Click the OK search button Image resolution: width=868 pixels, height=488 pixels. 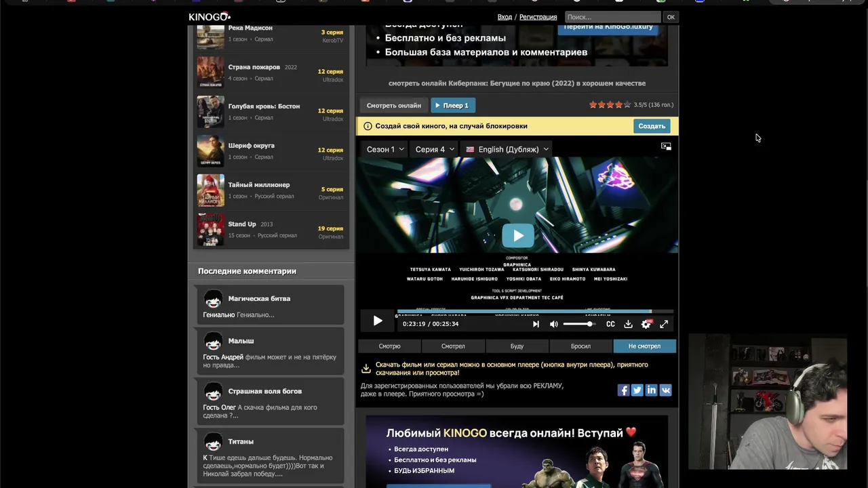coord(671,17)
